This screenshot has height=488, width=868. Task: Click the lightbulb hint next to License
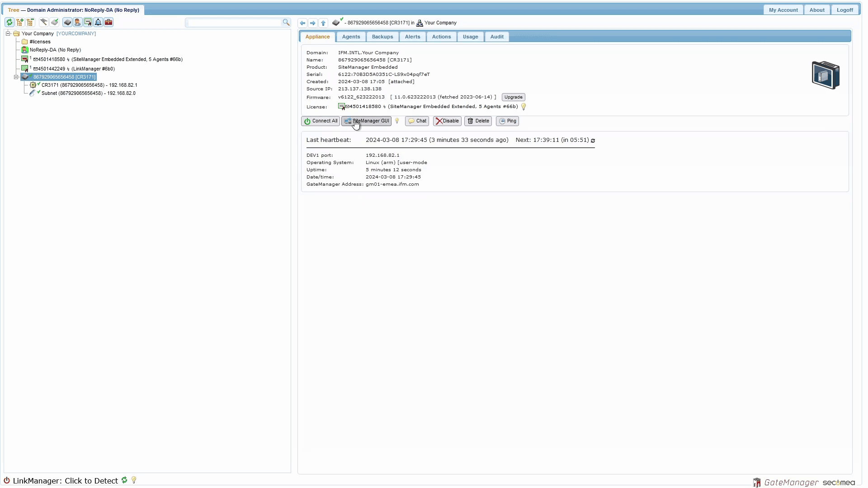tap(524, 107)
